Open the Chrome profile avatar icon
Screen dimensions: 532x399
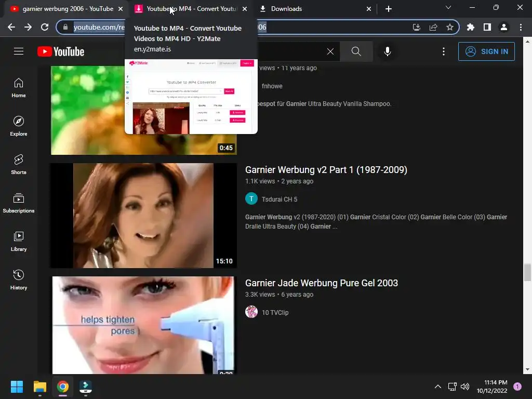click(504, 27)
